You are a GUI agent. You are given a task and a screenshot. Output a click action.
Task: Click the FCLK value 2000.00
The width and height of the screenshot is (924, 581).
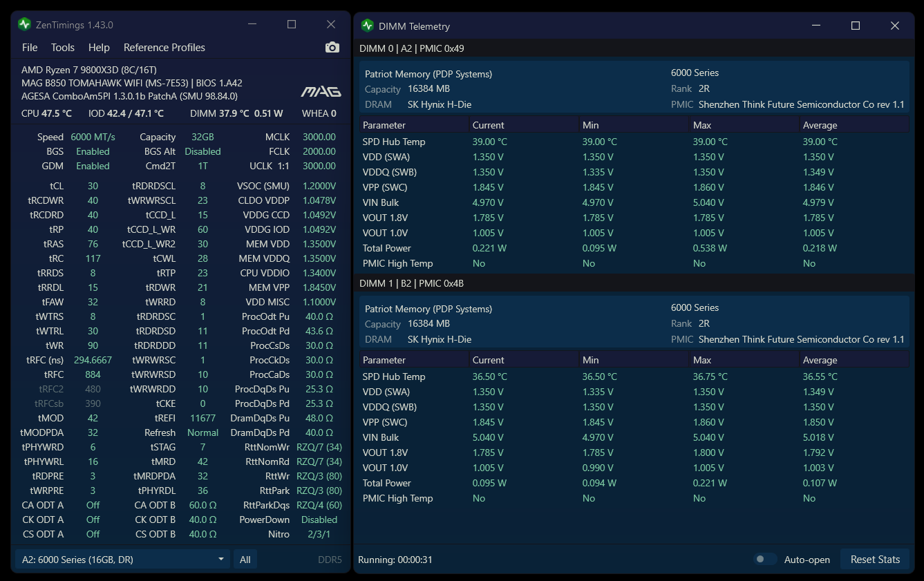tap(319, 151)
